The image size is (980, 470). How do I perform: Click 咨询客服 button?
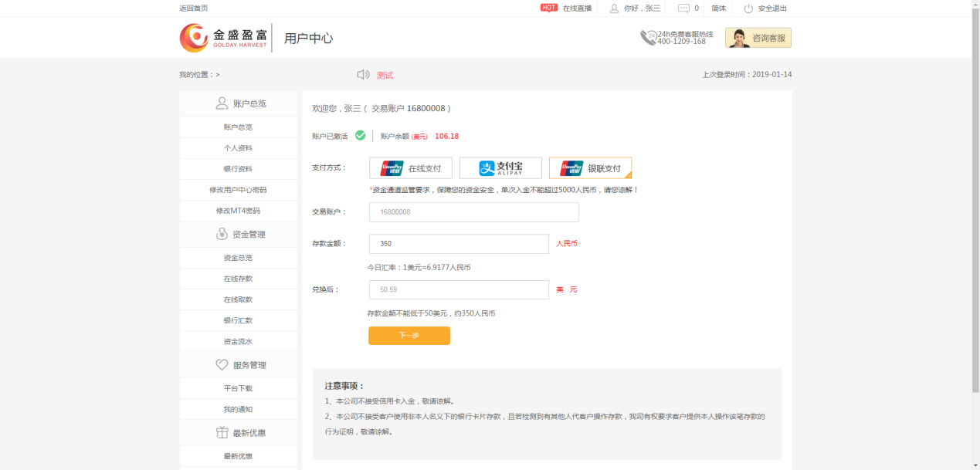coord(758,38)
